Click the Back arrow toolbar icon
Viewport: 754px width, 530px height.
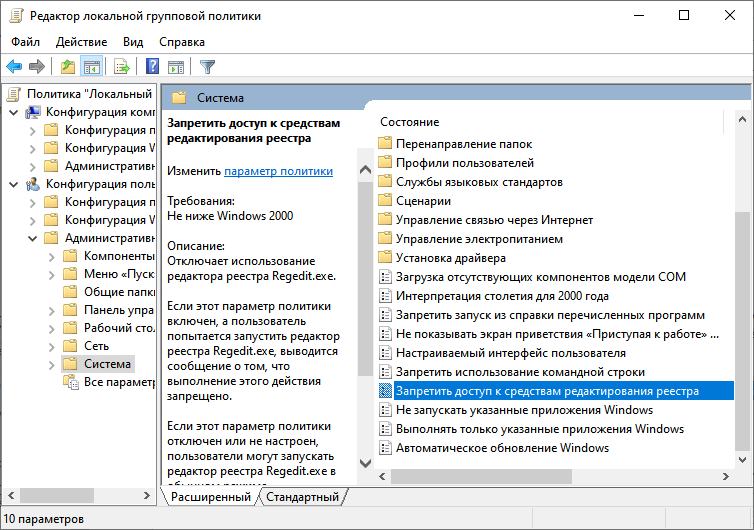pos(14,66)
